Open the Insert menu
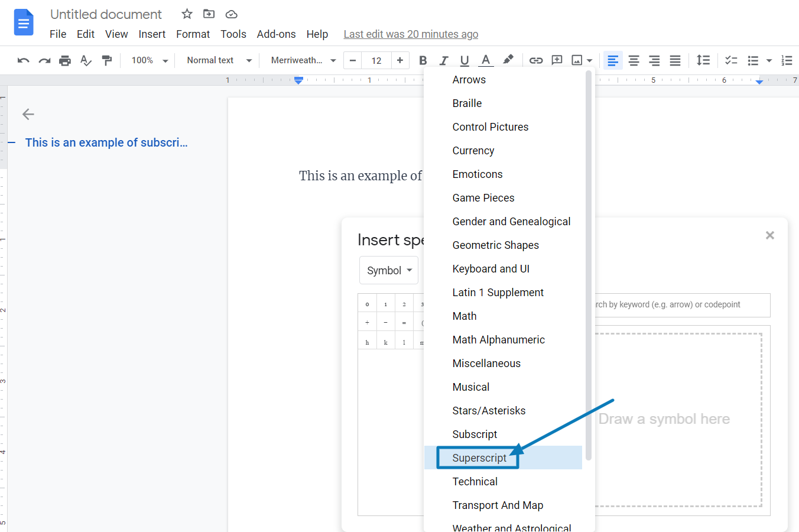Viewport: 799px width, 532px height. (152, 34)
